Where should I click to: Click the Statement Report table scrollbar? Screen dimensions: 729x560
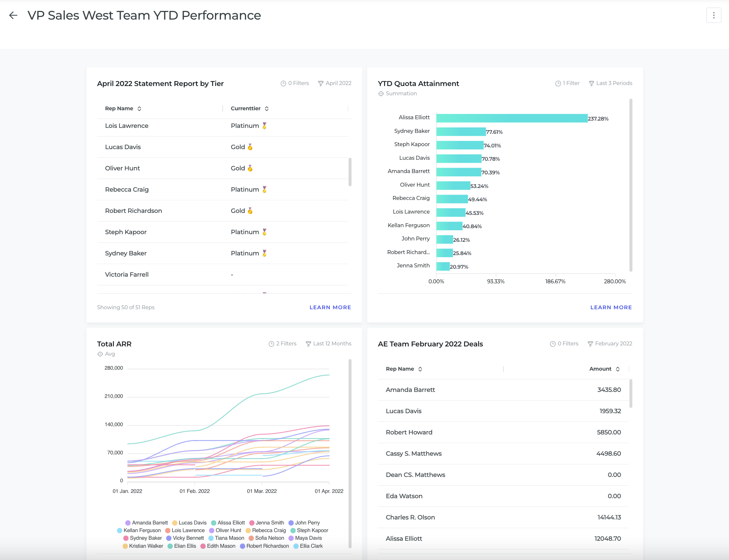coord(350,172)
